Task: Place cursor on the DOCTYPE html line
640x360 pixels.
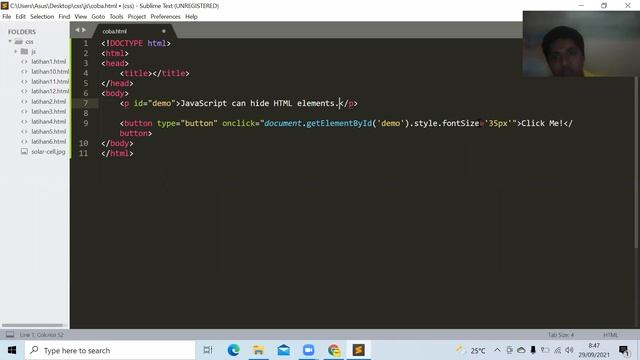Action: 136,43
